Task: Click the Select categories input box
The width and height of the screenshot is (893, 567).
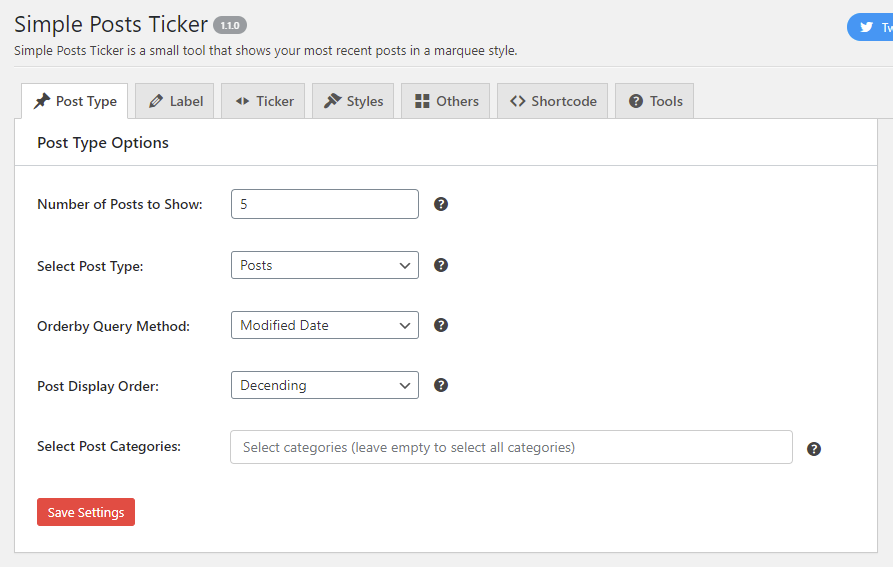Action: (x=511, y=447)
